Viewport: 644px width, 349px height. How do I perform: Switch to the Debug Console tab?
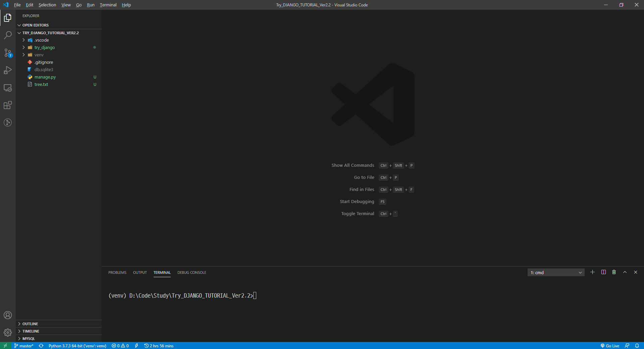click(x=192, y=272)
